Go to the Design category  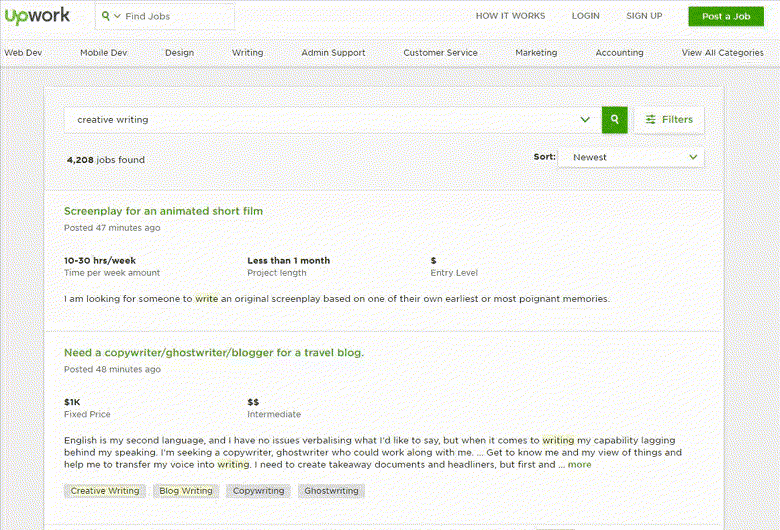pyautogui.click(x=179, y=53)
